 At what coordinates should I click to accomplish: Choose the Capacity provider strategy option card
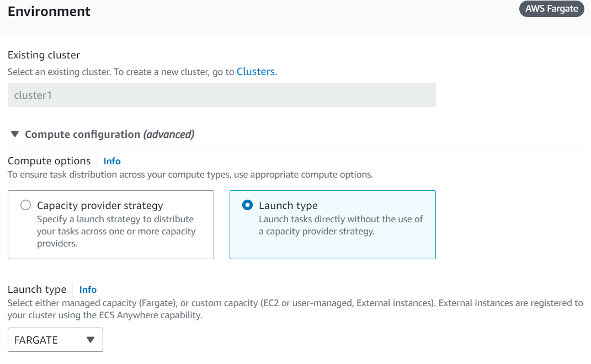[111, 224]
